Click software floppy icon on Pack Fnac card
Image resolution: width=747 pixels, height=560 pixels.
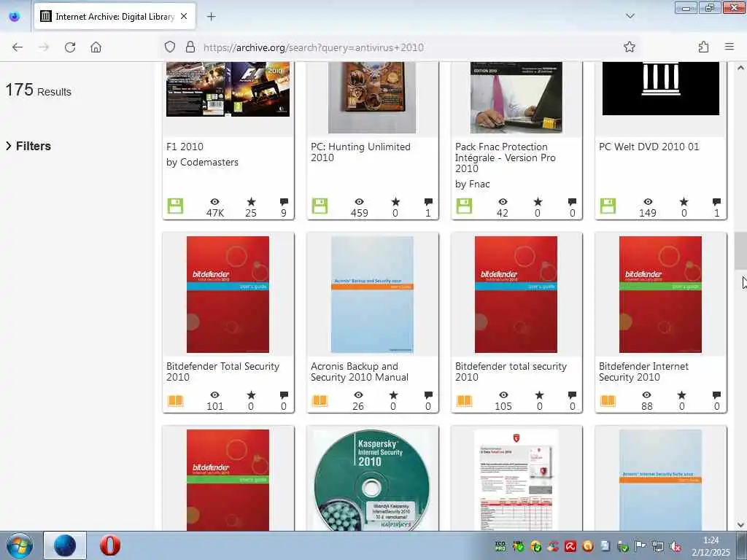click(x=464, y=206)
